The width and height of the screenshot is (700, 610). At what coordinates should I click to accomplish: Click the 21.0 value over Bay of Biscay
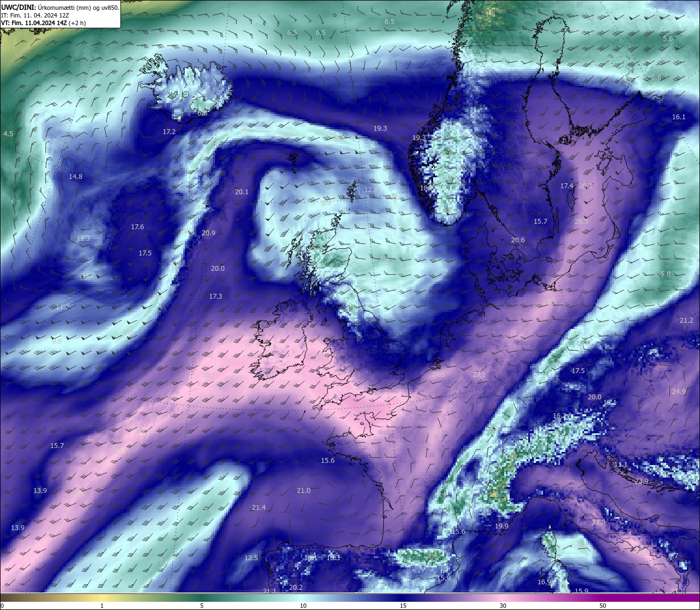(304, 491)
